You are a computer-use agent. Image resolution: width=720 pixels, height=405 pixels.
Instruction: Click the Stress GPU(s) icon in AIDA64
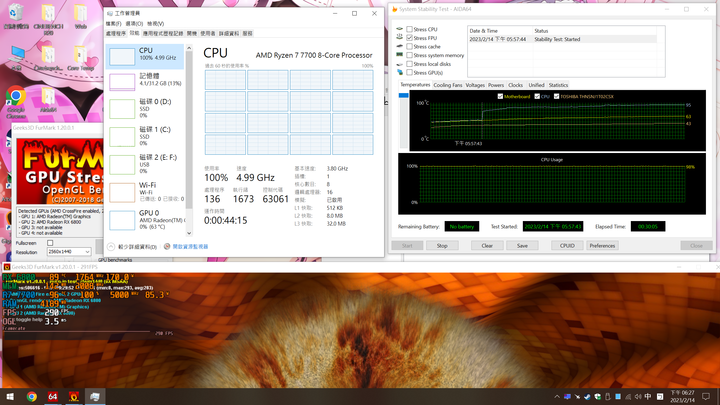399,73
